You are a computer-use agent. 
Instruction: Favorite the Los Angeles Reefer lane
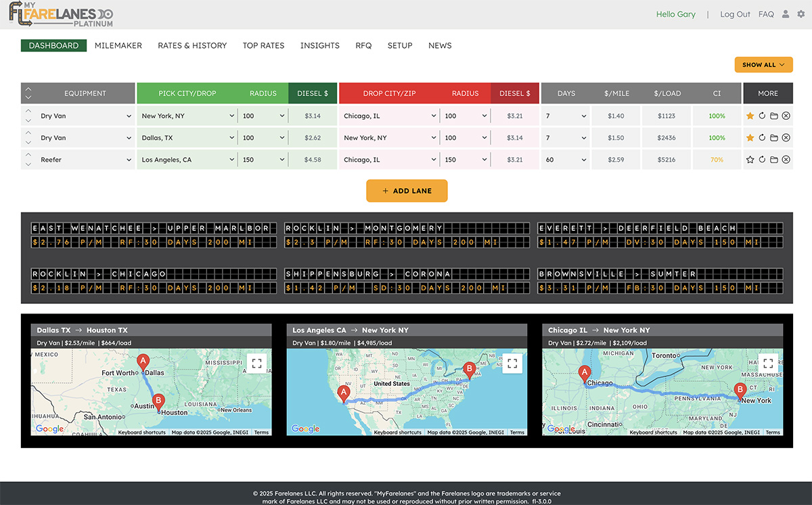[x=750, y=160]
